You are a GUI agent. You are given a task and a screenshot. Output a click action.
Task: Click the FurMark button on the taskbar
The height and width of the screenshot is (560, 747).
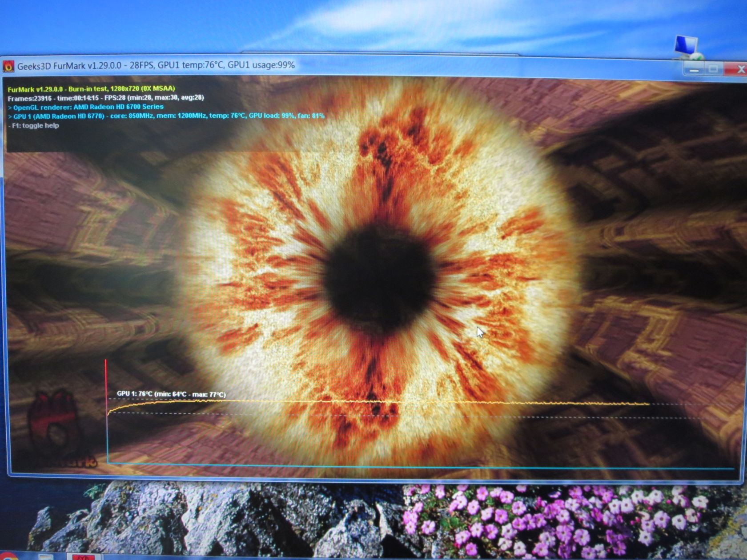pyautogui.click(x=83, y=556)
